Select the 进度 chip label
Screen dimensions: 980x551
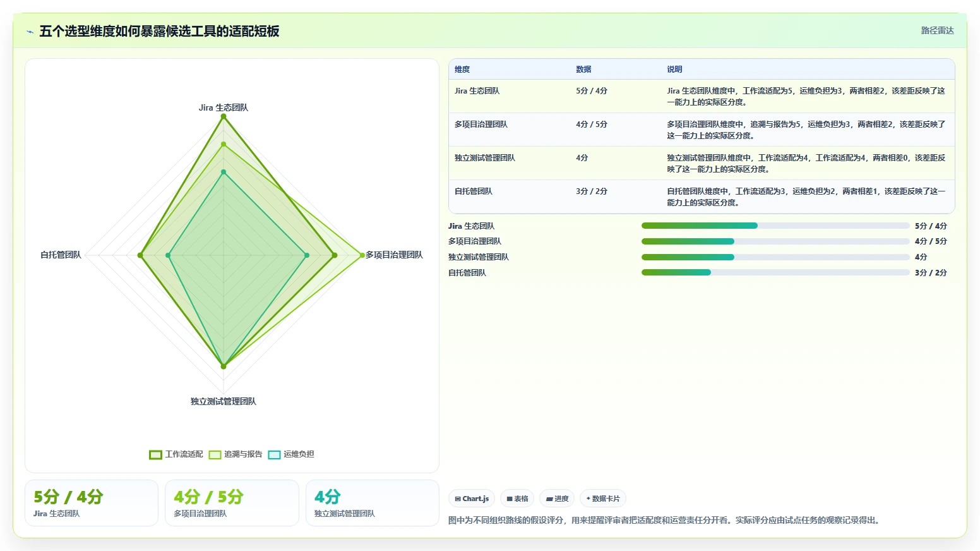561,499
